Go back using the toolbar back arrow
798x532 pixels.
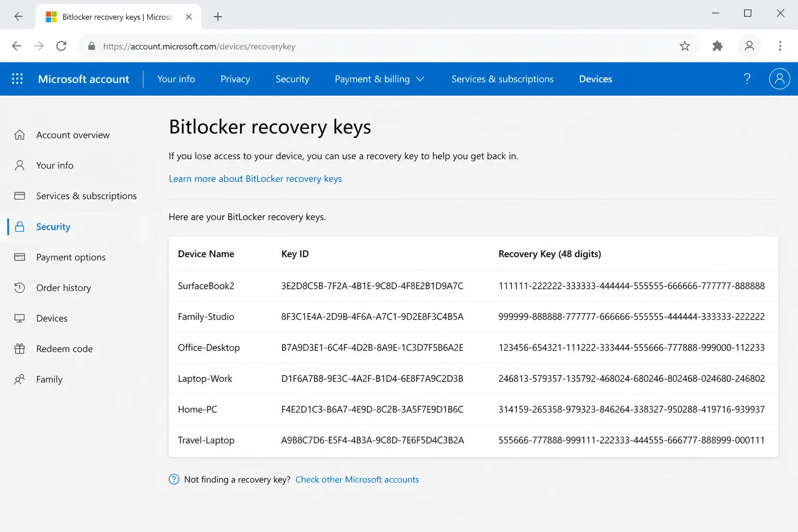pos(17,46)
